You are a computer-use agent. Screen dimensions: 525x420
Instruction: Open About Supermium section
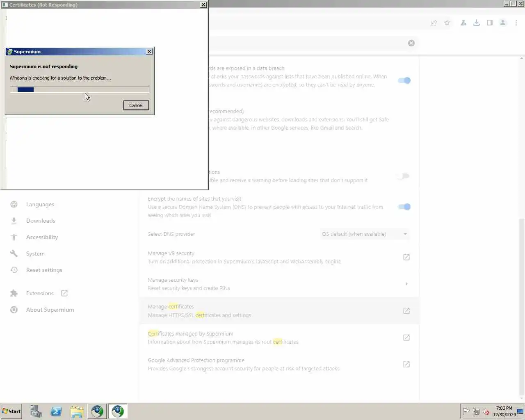[x=50, y=310]
